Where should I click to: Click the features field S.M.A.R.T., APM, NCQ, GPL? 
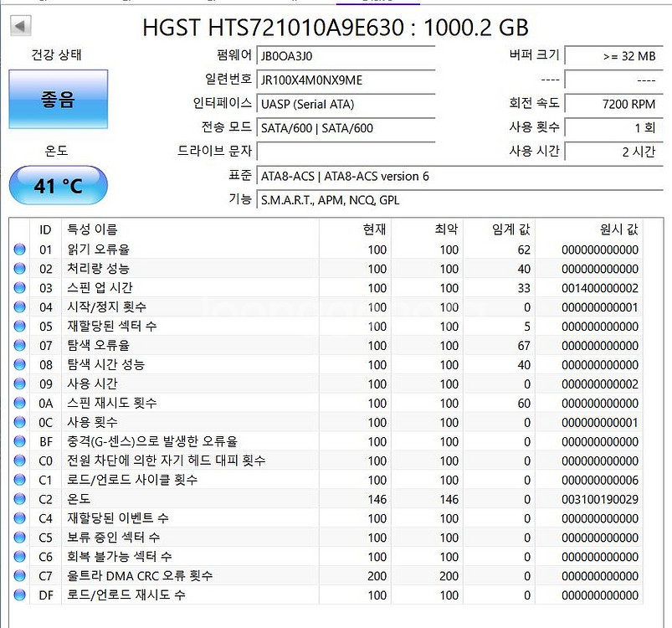point(460,200)
